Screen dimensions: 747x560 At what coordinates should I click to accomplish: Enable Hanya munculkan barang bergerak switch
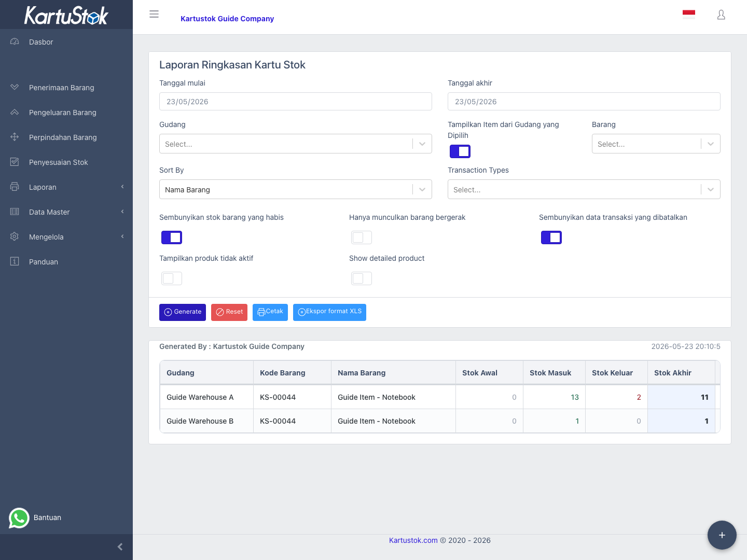[362, 237]
